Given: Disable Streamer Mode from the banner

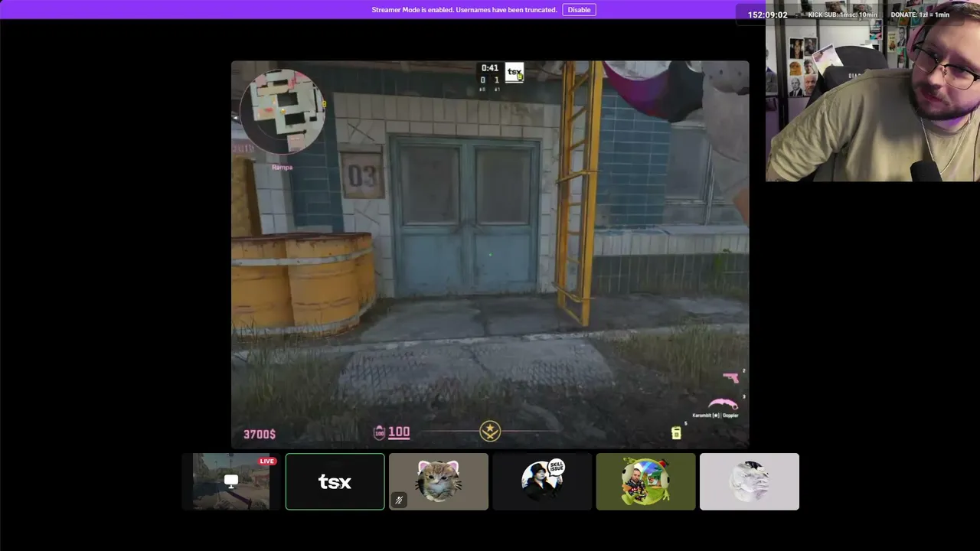Looking at the screenshot, I should tap(579, 10).
